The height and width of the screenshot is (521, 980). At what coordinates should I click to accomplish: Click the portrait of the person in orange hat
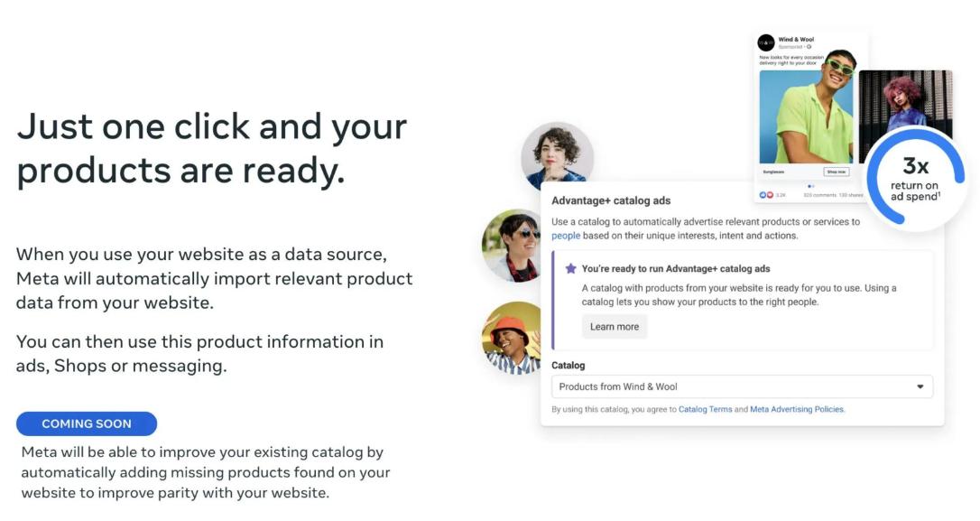click(513, 339)
